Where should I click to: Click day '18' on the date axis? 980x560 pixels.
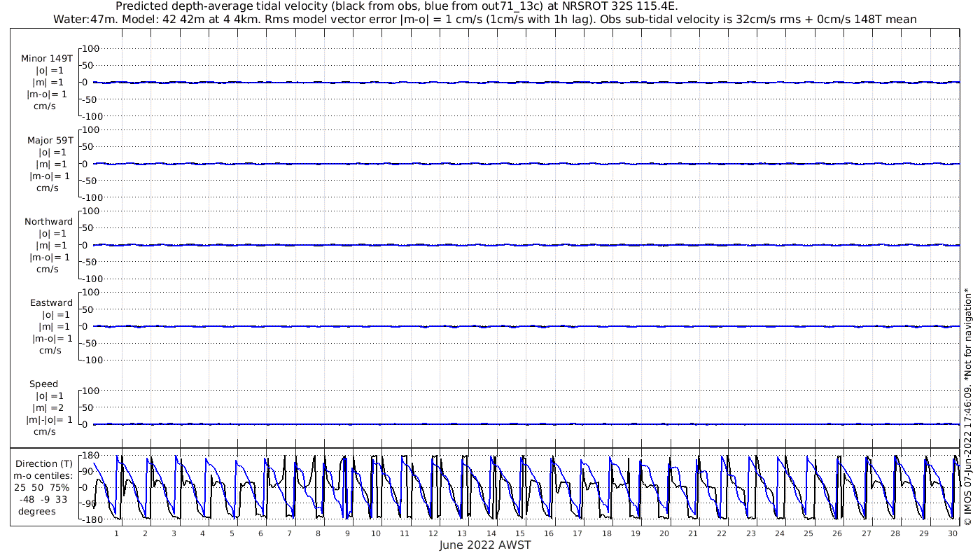[x=607, y=533]
